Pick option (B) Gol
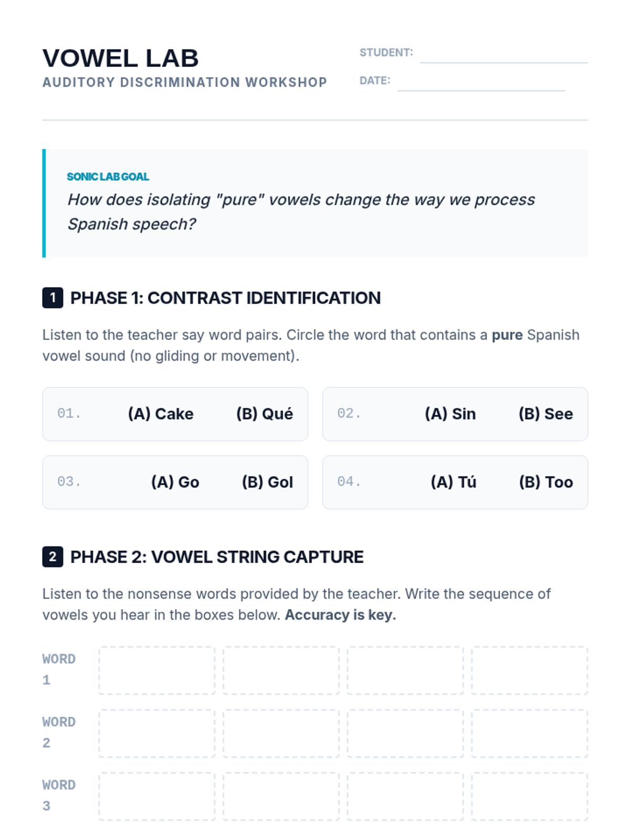 pos(267,482)
